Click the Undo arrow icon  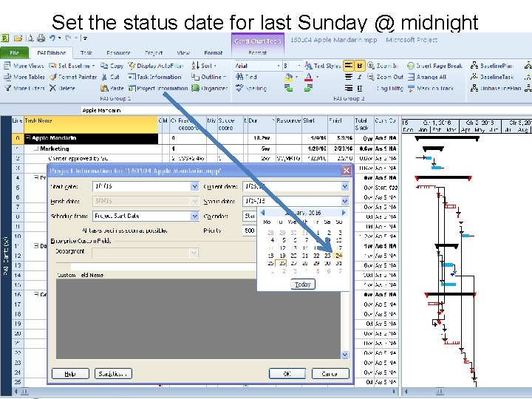(52, 38)
